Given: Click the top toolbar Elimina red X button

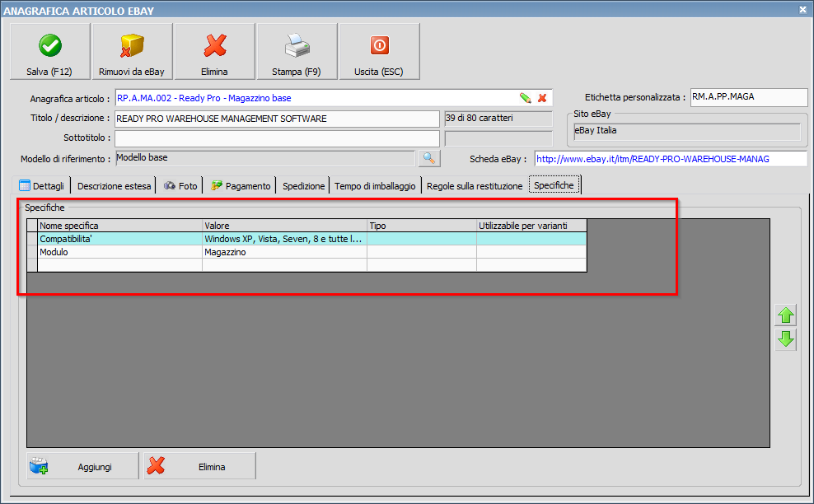Looking at the screenshot, I should point(214,51).
